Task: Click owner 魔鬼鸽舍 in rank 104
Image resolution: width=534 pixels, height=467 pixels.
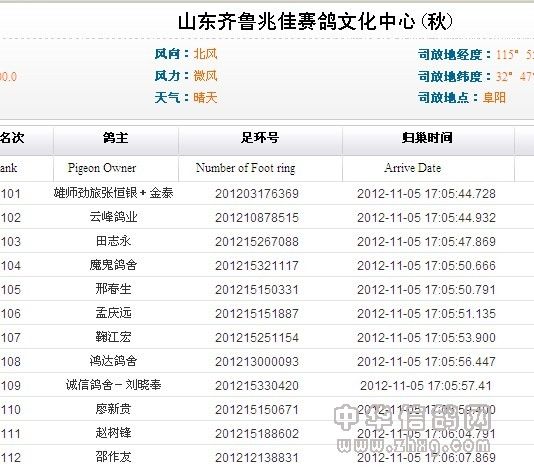Action: (113, 265)
